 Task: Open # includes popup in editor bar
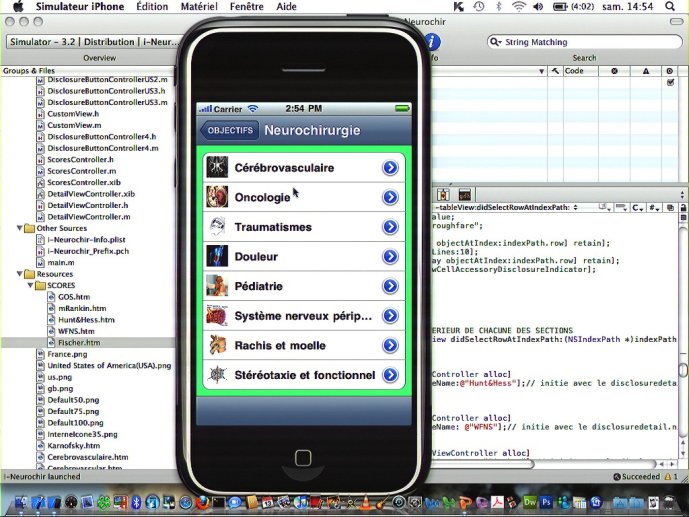tap(654, 208)
